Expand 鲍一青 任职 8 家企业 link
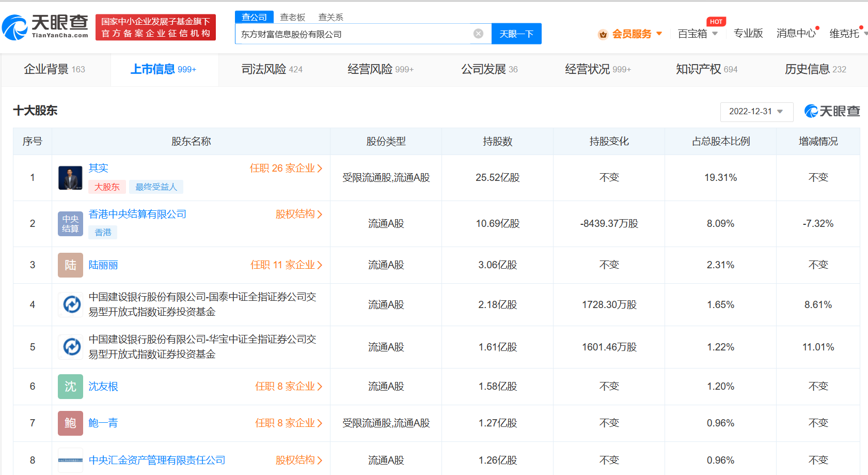 coord(289,423)
